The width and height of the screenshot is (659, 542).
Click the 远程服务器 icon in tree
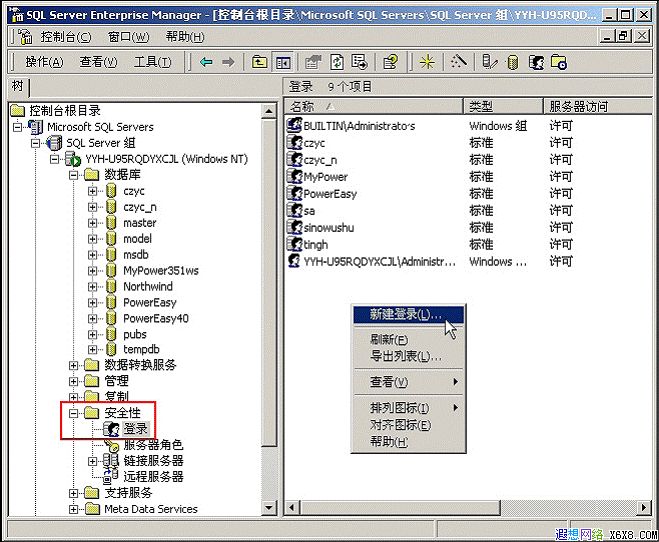[x=111, y=476]
